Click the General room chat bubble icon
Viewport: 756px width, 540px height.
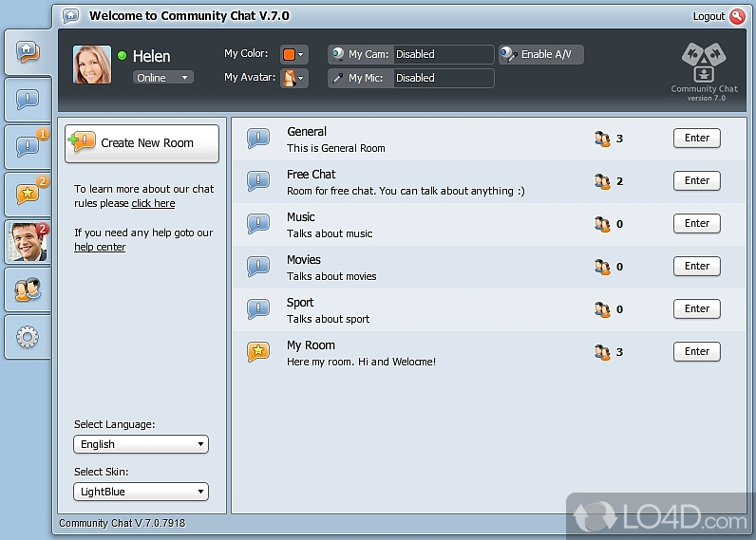coord(258,139)
